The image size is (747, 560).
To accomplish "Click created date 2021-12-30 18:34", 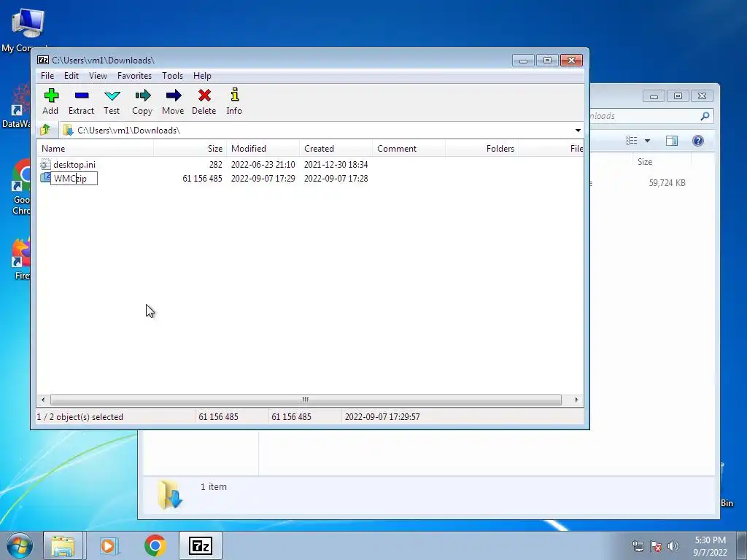I will [x=336, y=164].
